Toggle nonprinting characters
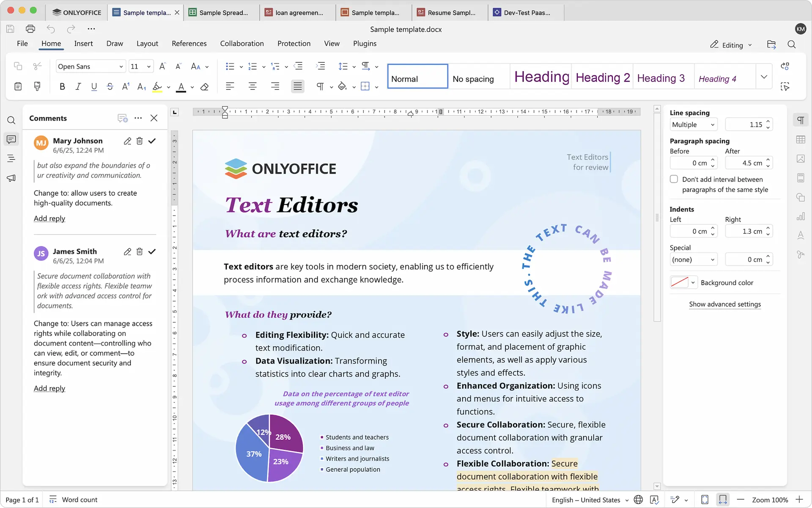Viewport: 812px width, 508px height. click(x=320, y=87)
